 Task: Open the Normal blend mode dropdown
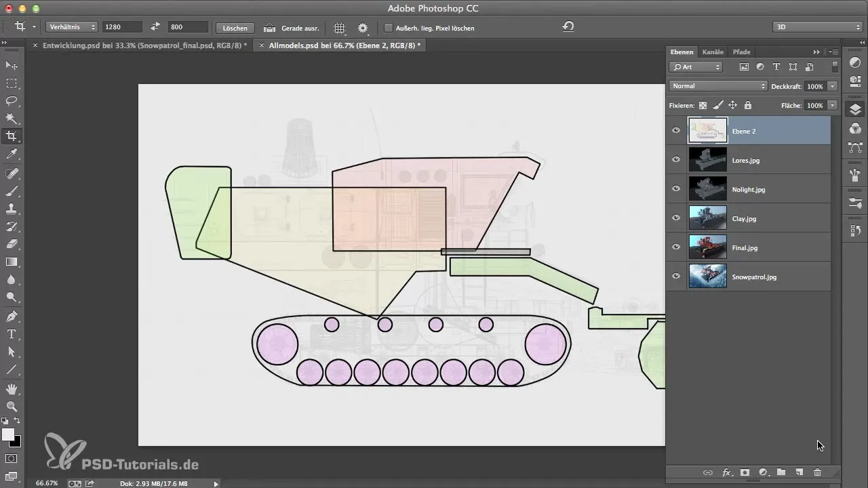point(717,86)
